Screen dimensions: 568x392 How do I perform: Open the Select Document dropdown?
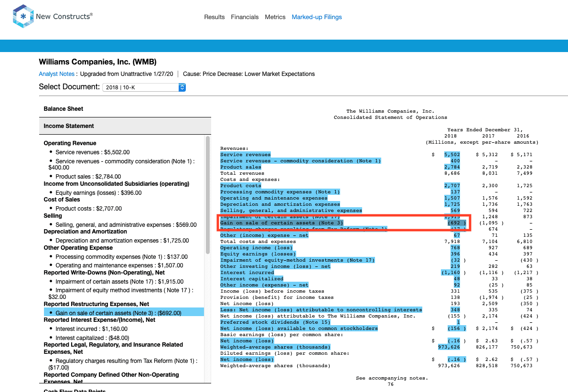[x=144, y=87]
